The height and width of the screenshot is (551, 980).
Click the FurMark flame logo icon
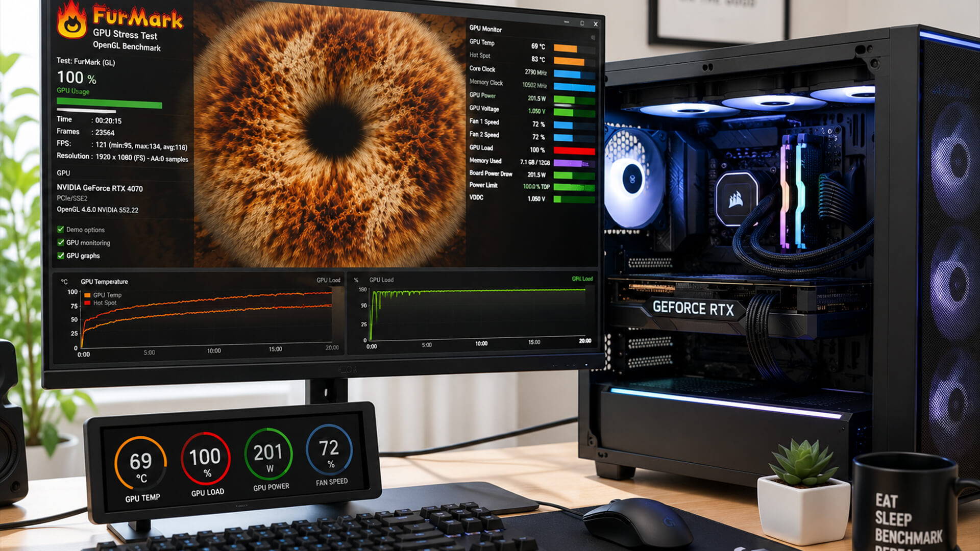pyautogui.click(x=72, y=20)
